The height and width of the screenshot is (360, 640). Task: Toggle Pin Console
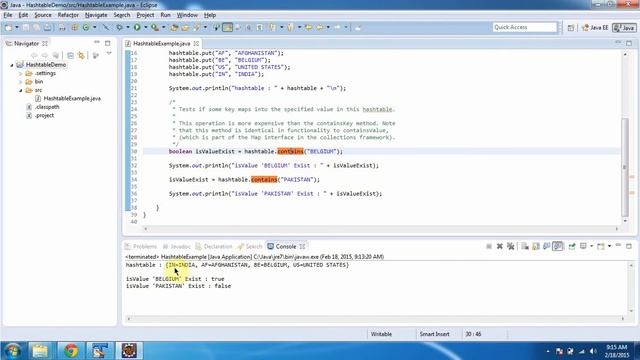(572, 246)
